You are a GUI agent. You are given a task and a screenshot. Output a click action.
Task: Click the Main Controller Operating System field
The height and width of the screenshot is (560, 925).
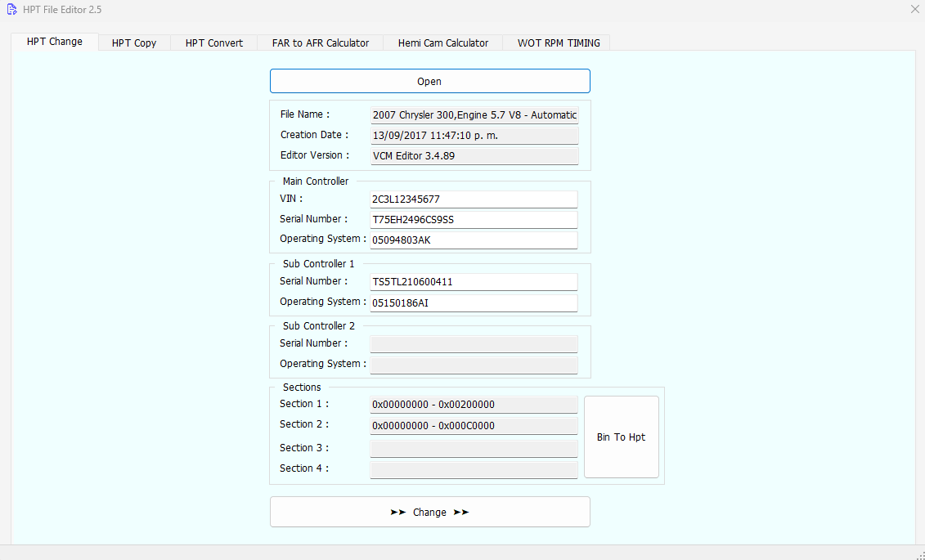pos(474,240)
